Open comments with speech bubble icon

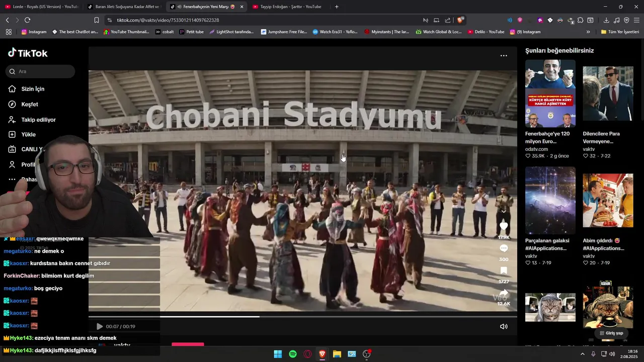[x=504, y=249]
